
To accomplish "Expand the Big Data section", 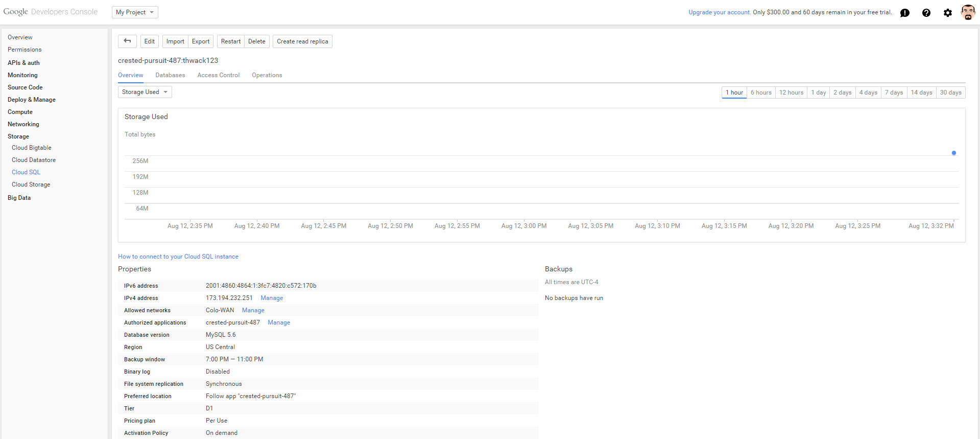I will [19, 198].
